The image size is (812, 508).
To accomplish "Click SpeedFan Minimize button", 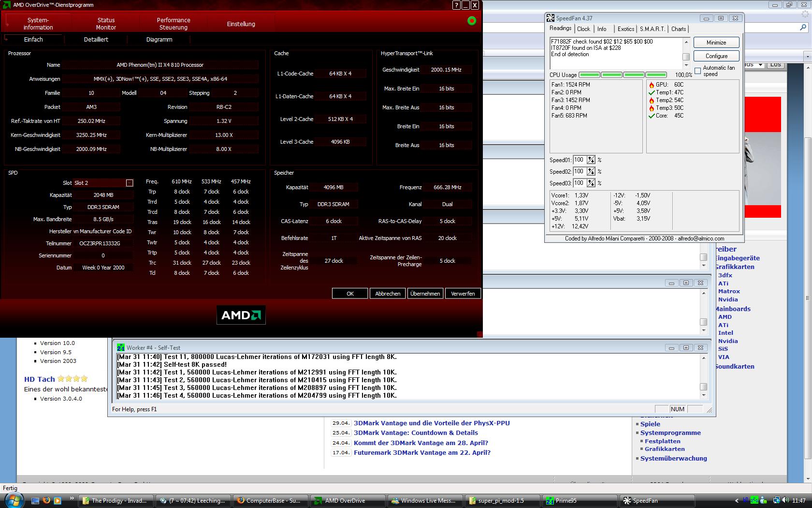I will tap(716, 43).
